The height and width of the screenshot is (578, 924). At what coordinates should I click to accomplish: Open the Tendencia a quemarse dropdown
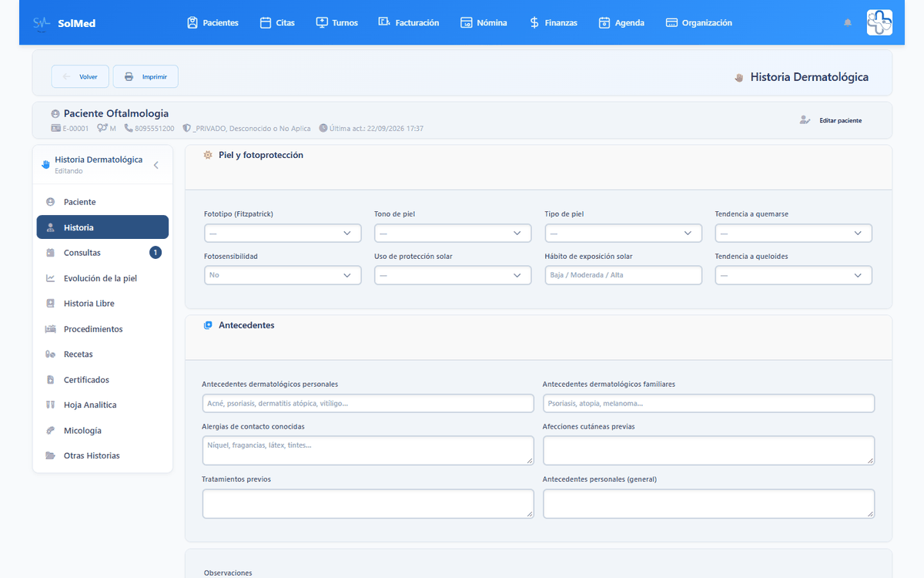point(794,233)
